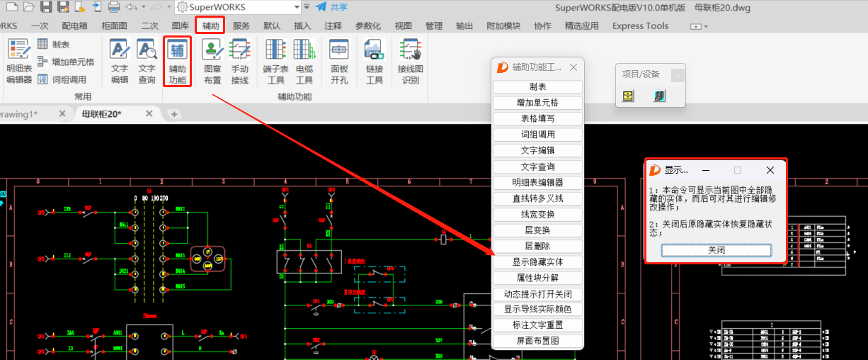This screenshot has height=360, width=868.
Task: Close the 母联柜20* document tab
Action: click(149, 113)
